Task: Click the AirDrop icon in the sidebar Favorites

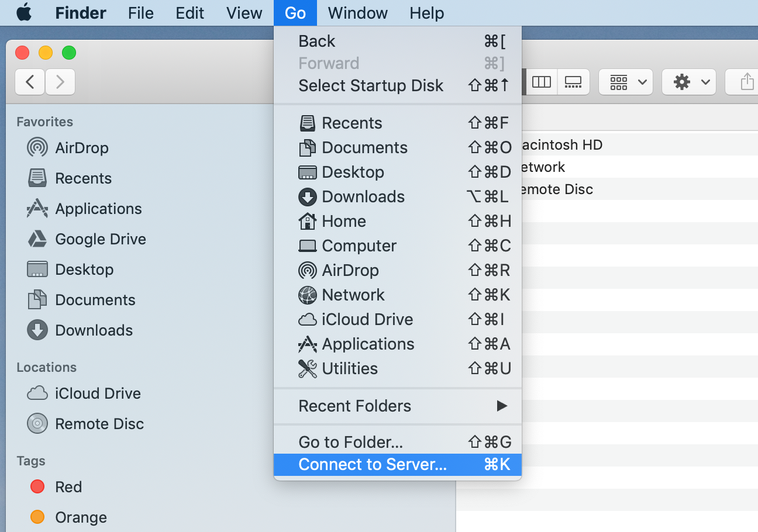Action: pos(37,147)
